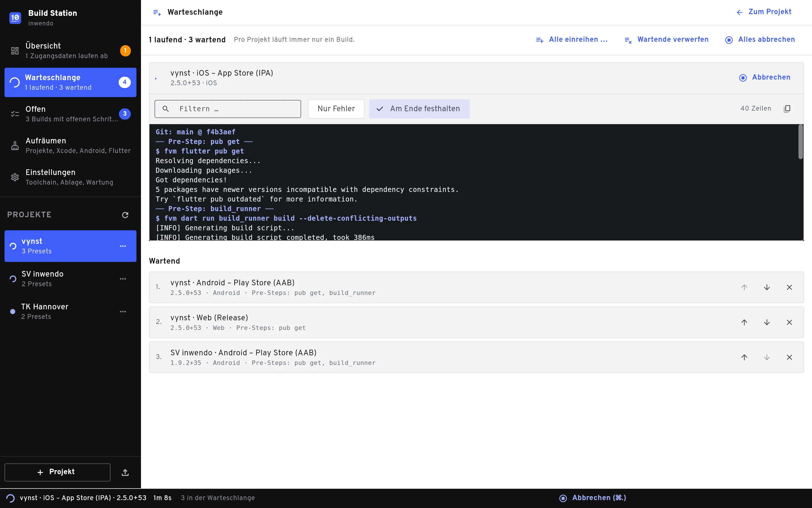Go back via Zum Projekt link
The width and height of the screenshot is (812, 508).
tap(764, 12)
